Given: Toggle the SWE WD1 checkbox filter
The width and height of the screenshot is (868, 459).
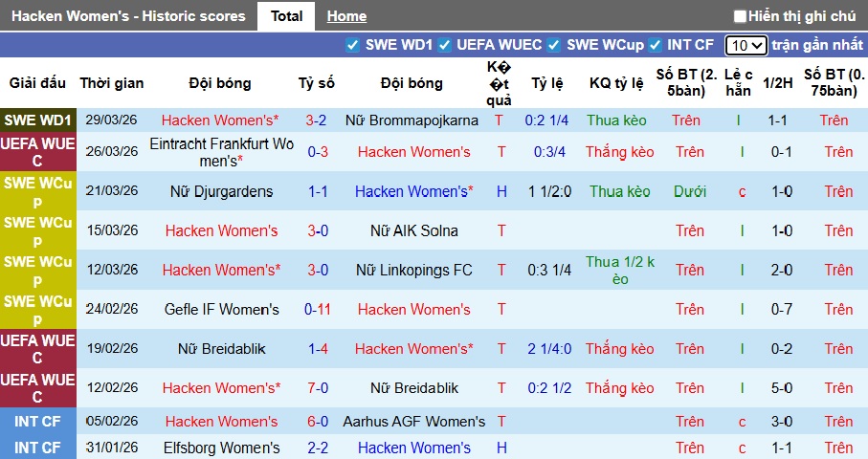Looking at the screenshot, I should pos(352,45).
